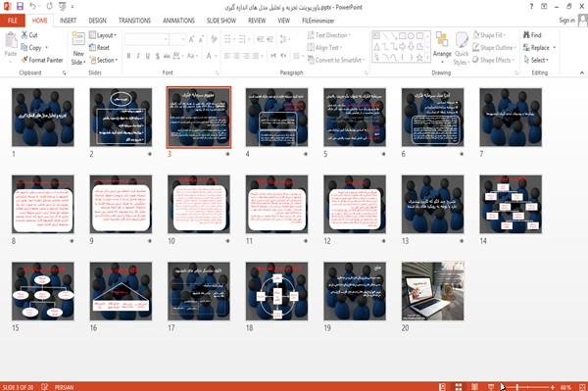Viewport: 588px width, 391px height.
Task: Collapse the ribbon arrow
Action: [x=581, y=73]
